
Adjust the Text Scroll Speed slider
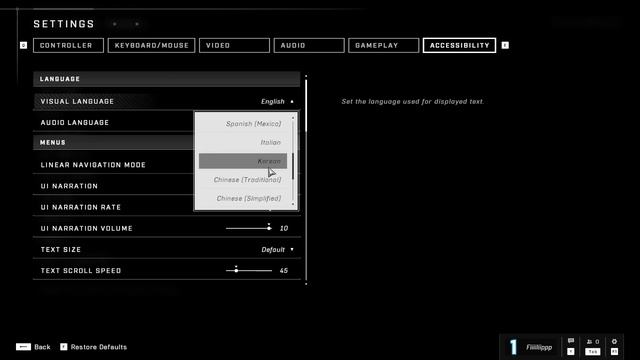tap(249, 270)
